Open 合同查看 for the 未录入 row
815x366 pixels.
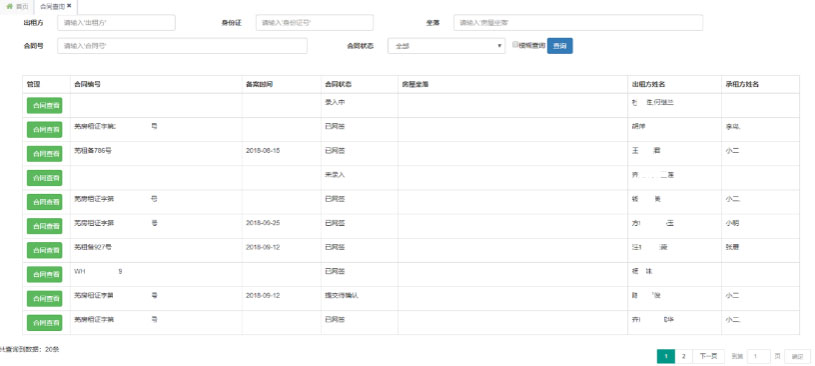coord(45,178)
